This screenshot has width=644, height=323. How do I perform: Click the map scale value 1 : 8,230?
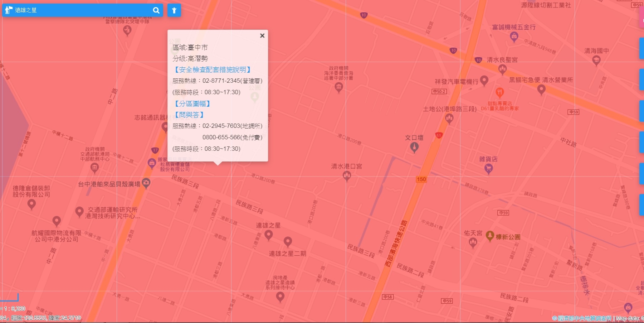(x=15, y=309)
